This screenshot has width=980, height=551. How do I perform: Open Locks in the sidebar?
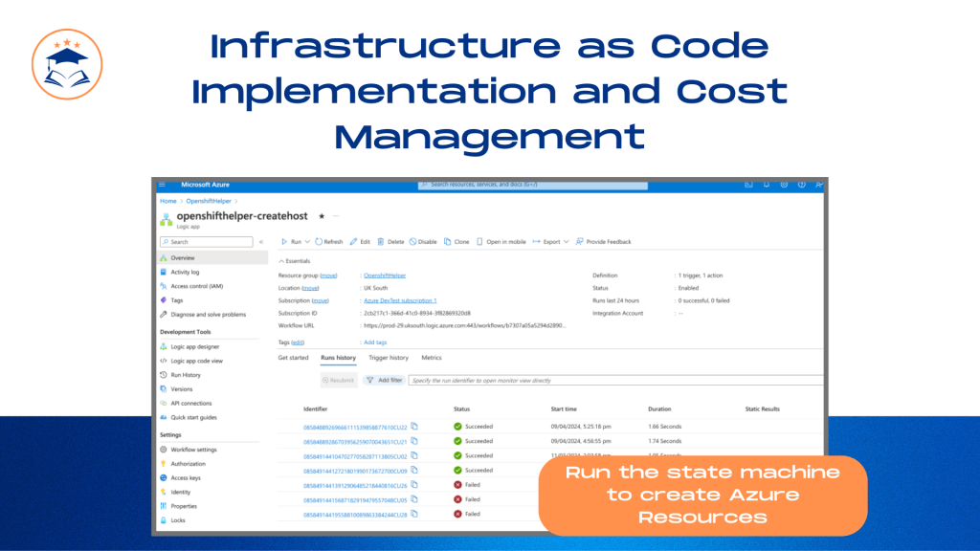[178, 520]
